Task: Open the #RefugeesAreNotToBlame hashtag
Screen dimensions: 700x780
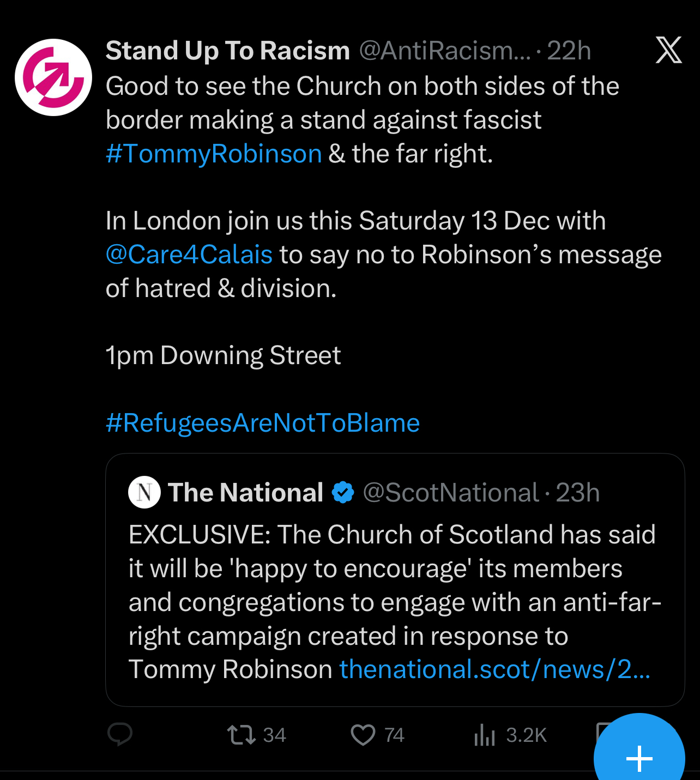Action: [263, 423]
